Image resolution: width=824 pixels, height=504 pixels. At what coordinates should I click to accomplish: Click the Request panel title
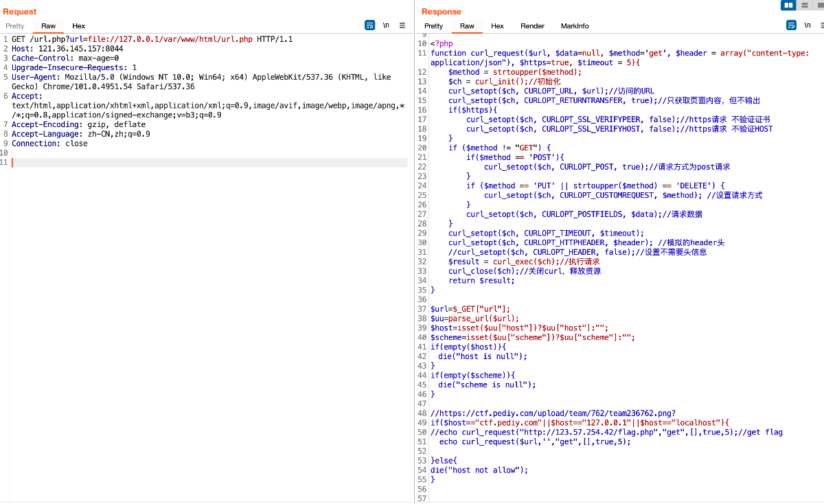point(20,12)
